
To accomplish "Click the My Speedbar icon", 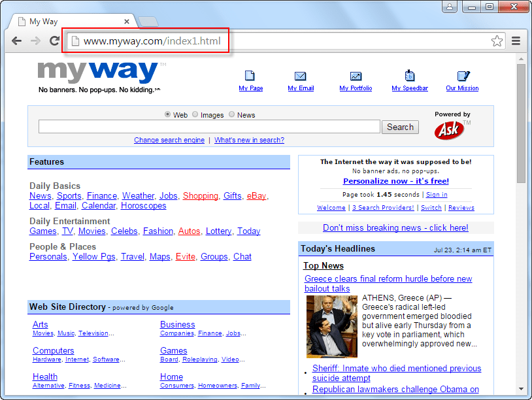I will 410,75.
